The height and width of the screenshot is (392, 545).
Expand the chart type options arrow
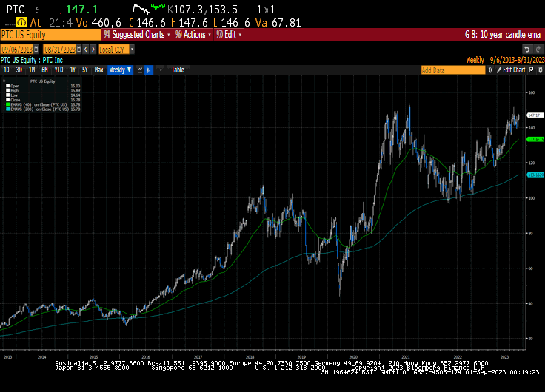click(x=161, y=70)
